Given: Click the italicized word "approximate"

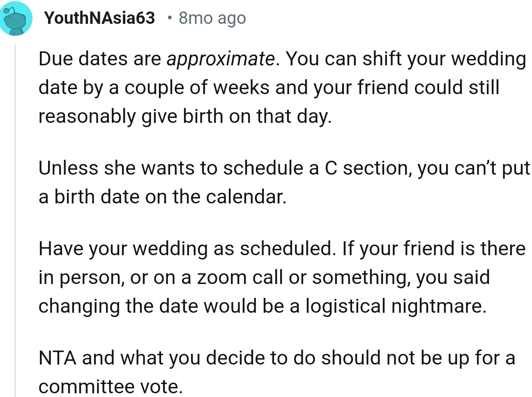Looking at the screenshot, I should point(220,59).
